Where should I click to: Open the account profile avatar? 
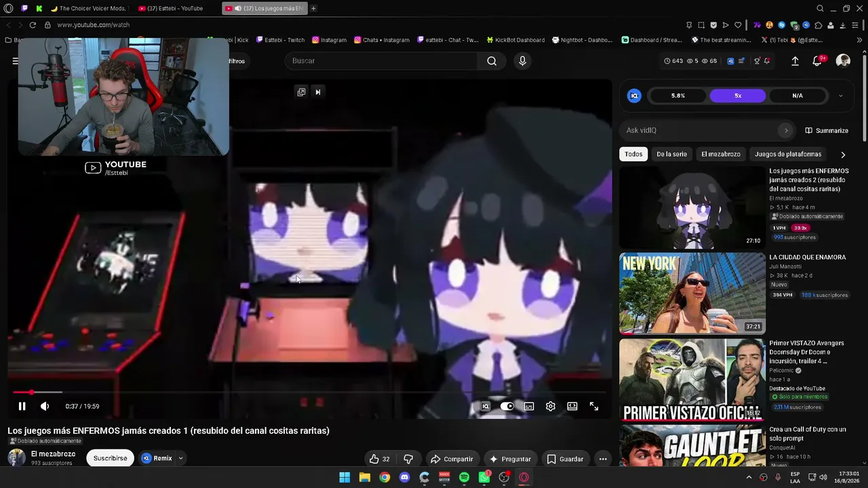pyautogui.click(x=843, y=61)
